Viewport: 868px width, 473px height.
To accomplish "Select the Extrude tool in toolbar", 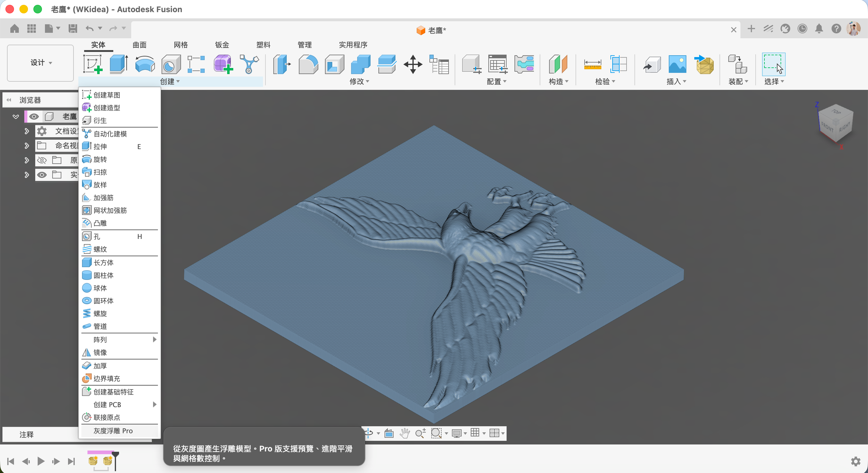I will coord(119,64).
